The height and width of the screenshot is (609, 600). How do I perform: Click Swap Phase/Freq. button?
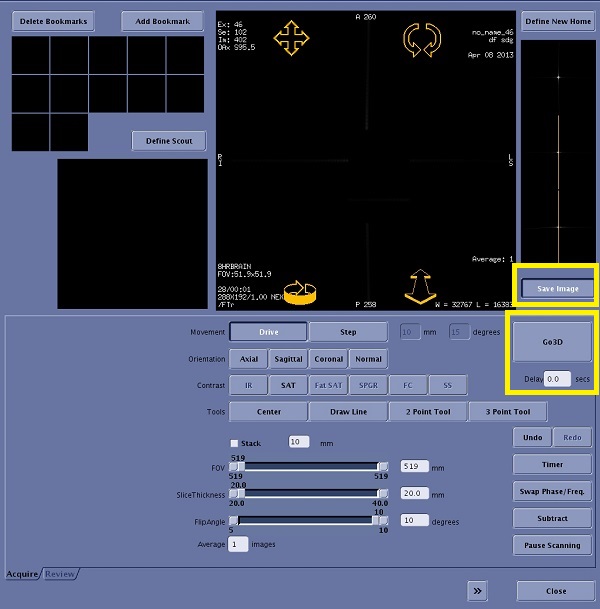(553, 492)
